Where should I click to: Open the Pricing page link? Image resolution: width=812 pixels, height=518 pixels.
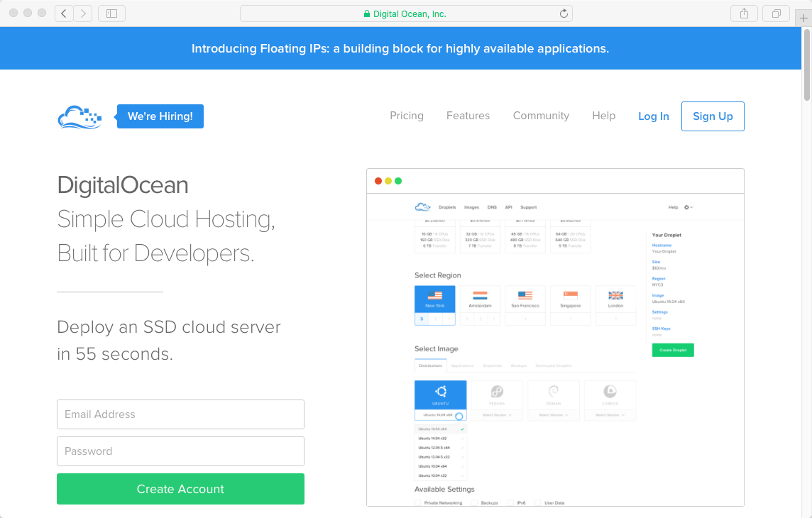(406, 115)
